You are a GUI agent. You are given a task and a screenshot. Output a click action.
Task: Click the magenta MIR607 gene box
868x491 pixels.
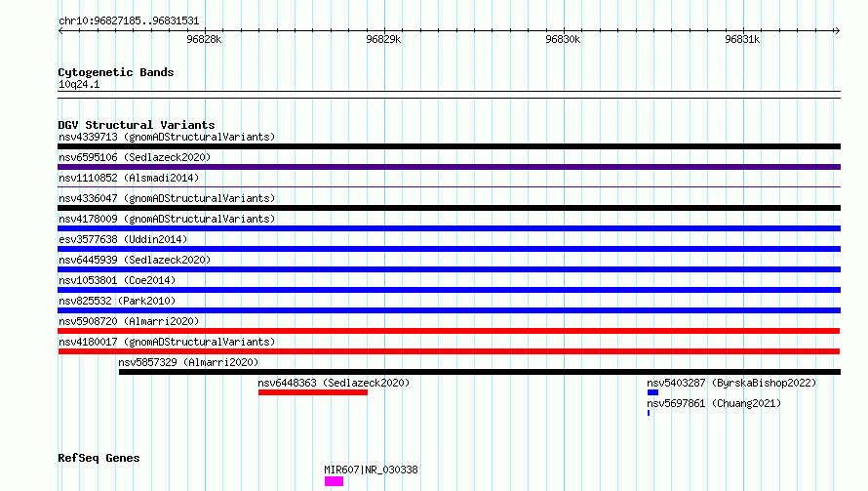coord(334,481)
